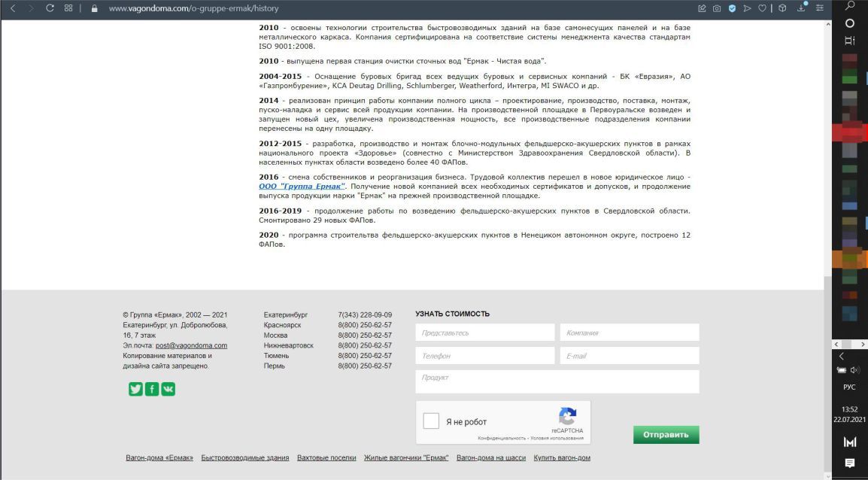This screenshot has width=868, height=480.
Task: Click the city name 'Нижневартовск'
Action: [x=288, y=345]
